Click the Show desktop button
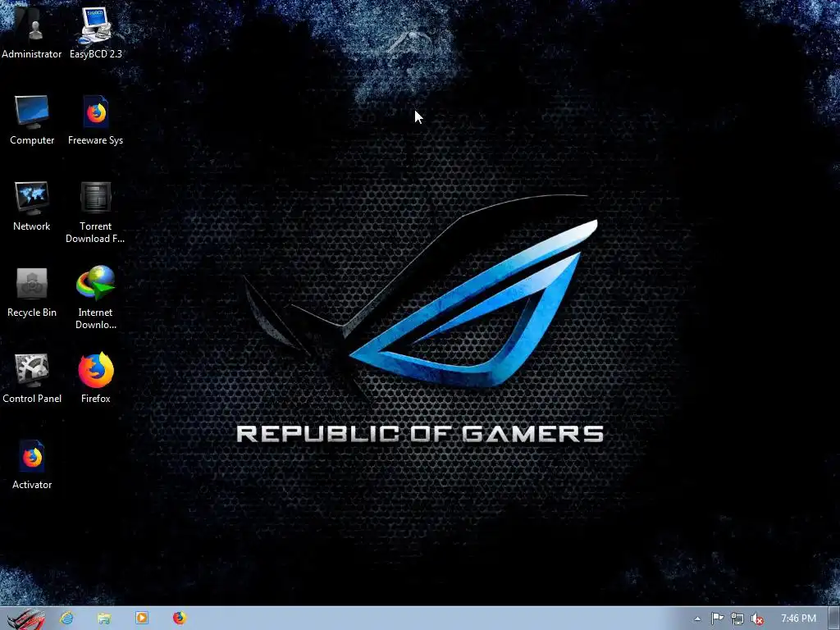This screenshot has height=630, width=840. pyautogui.click(x=834, y=619)
